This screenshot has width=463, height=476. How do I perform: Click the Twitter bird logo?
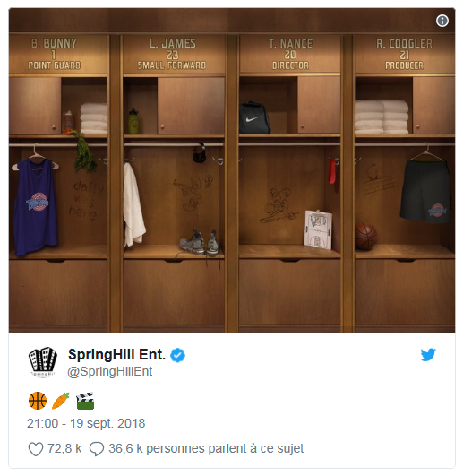click(428, 354)
